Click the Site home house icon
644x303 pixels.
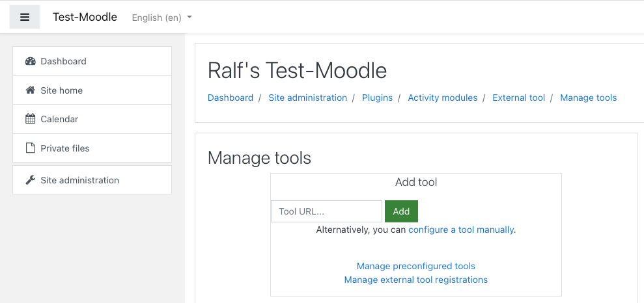point(31,90)
